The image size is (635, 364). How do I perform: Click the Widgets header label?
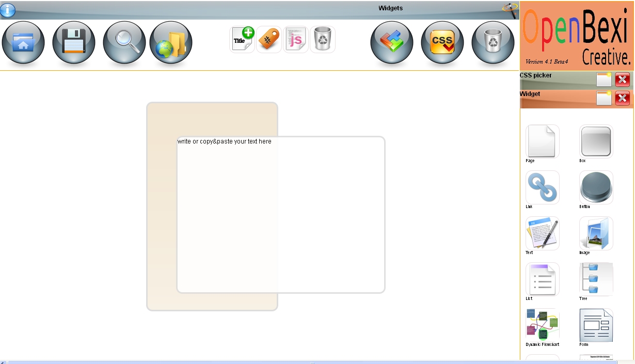coord(390,8)
